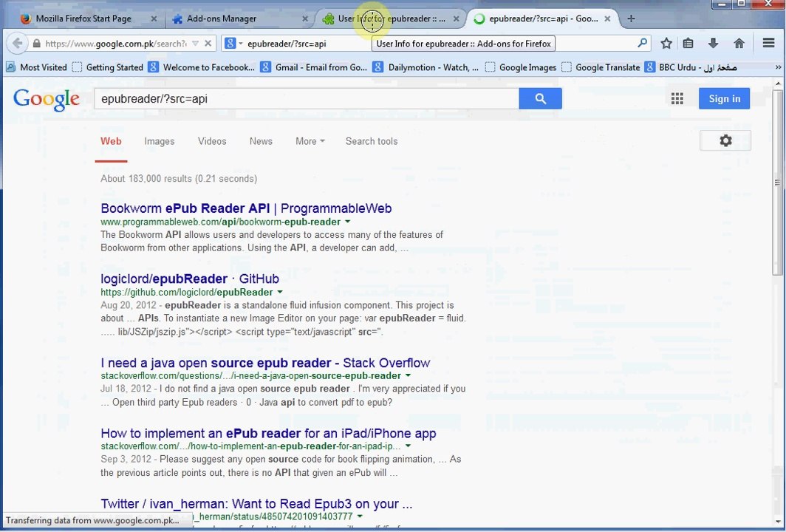Image resolution: width=786 pixels, height=532 pixels.
Task: Show bookmarks list icon
Action: [688, 43]
